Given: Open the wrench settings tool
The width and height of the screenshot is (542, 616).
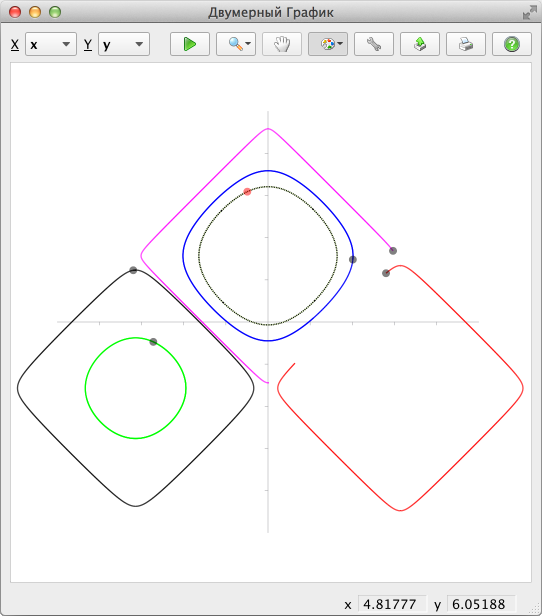Looking at the screenshot, I should click(x=374, y=44).
